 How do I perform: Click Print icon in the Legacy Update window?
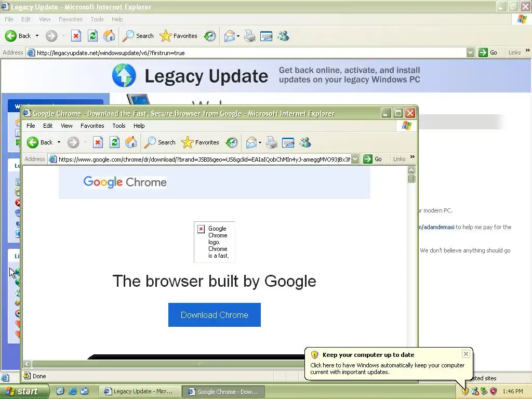tap(250, 36)
